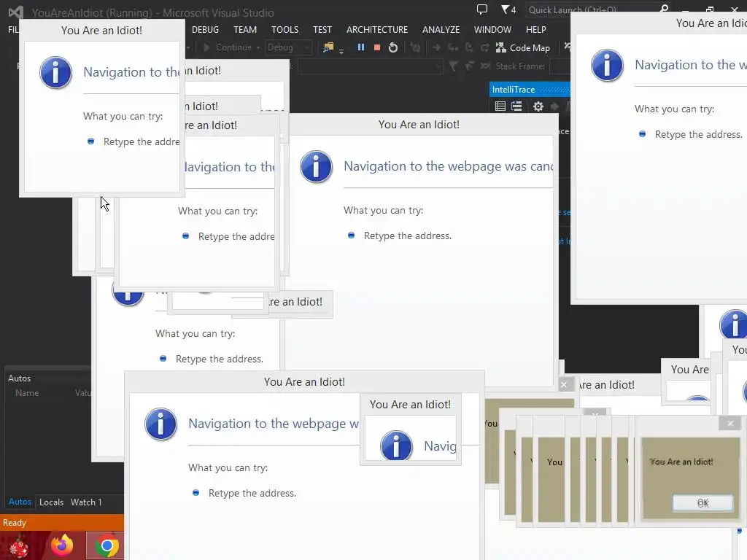Open the ARCHITECTURE menu
The width and height of the screenshot is (747, 560).
click(377, 29)
